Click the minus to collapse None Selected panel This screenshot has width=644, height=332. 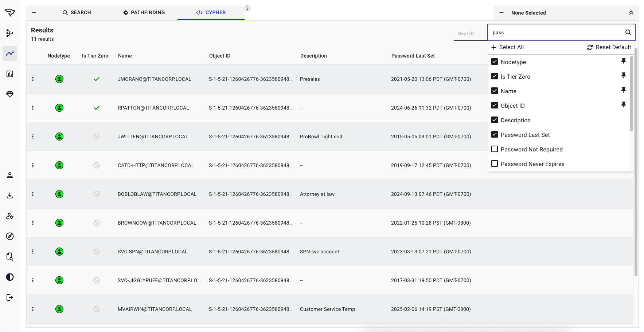point(501,12)
